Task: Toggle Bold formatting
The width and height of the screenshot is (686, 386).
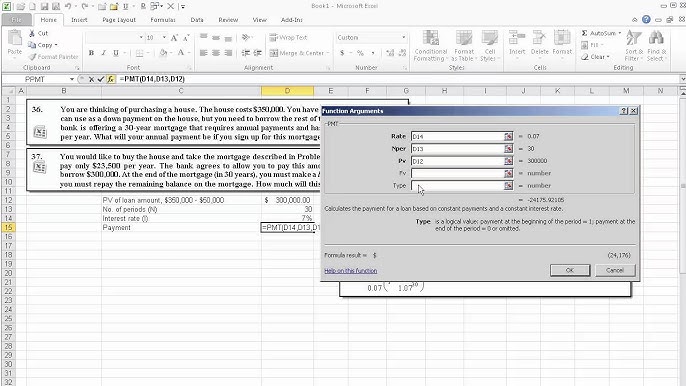Action: (91, 53)
